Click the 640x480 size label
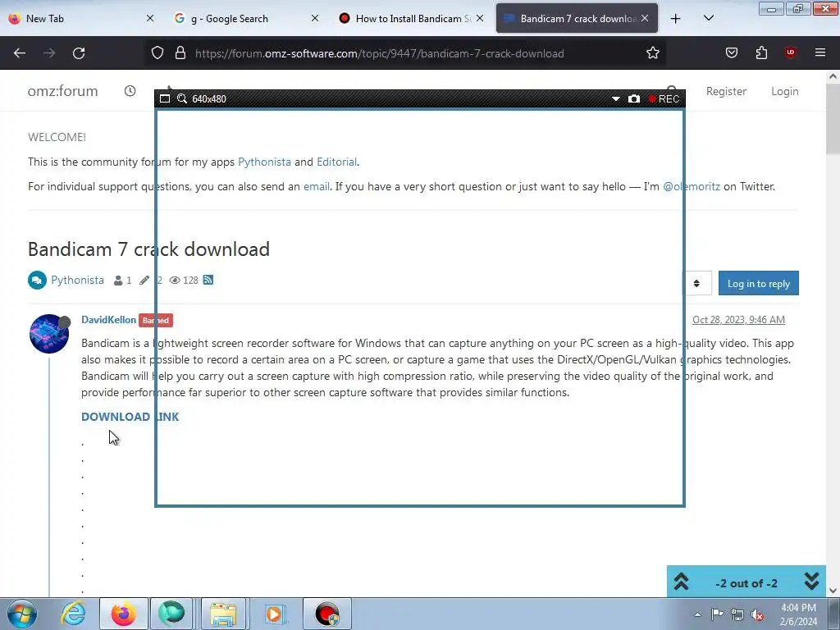840x630 pixels. tap(209, 99)
